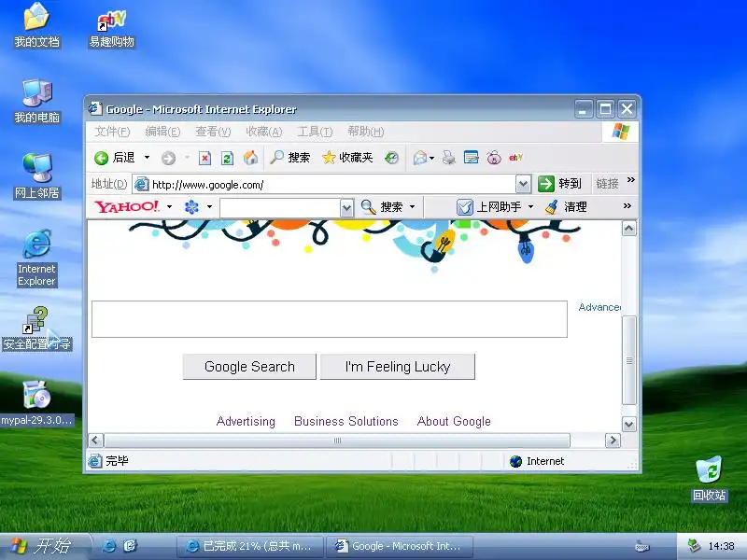Click the vertical scrollbar up arrow
Viewport: 747px width, 560px height.
tap(628, 229)
